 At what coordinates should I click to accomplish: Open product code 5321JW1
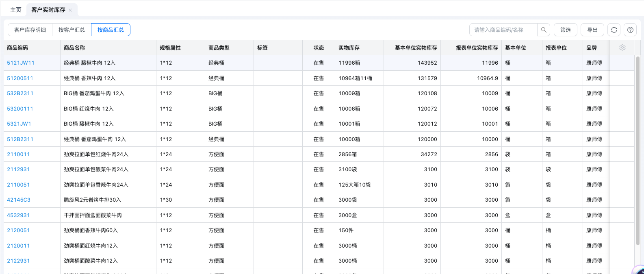pyautogui.click(x=19, y=124)
